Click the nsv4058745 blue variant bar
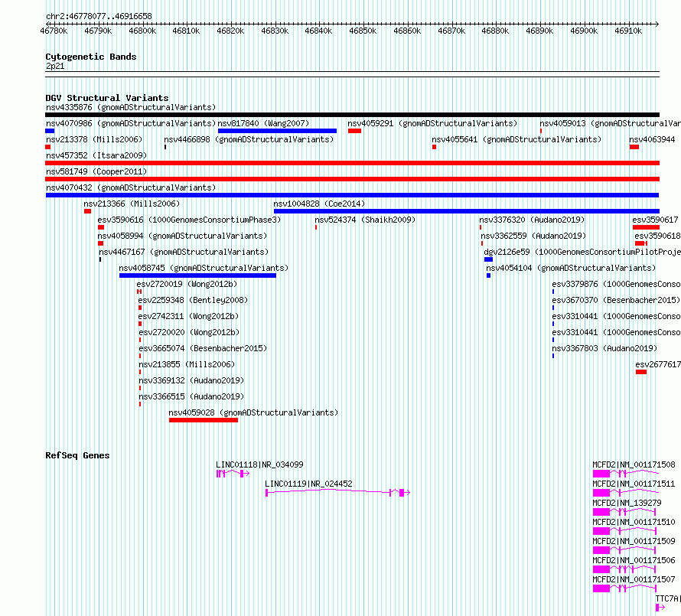Image resolution: width=681 pixels, height=616 pixels. click(197, 275)
